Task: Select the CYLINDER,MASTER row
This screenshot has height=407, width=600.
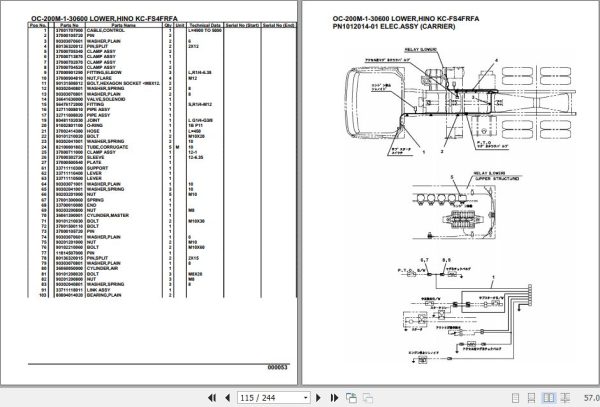Action: coord(162,215)
